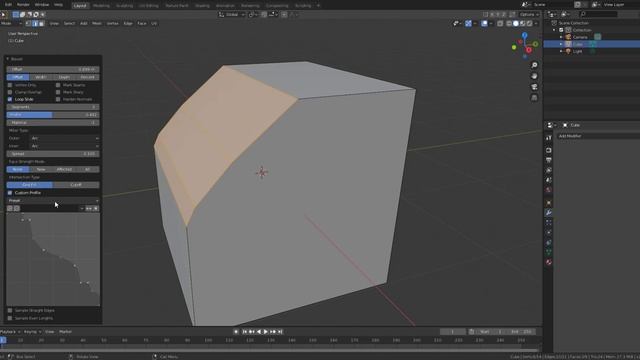Switch to solid shading icon
This screenshot has height=360, width=640.
516,24
